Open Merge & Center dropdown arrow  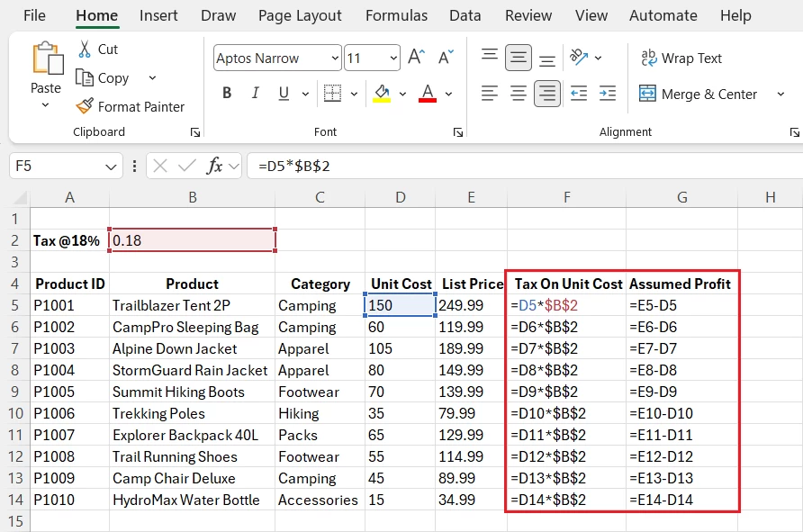[x=780, y=94]
